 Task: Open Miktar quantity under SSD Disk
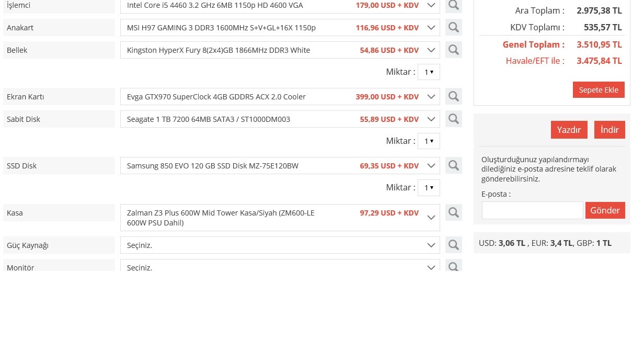[x=429, y=188]
